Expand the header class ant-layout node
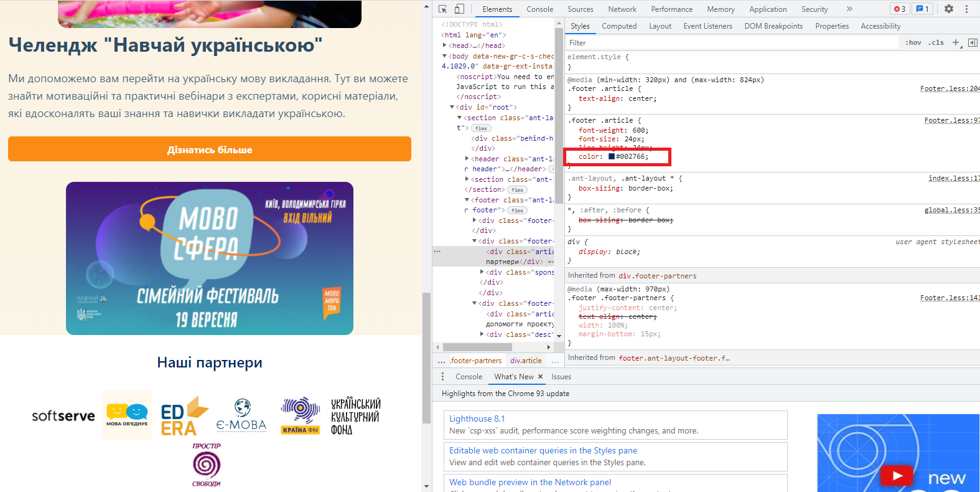Screen dimensions: 980x492 (x=467, y=159)
